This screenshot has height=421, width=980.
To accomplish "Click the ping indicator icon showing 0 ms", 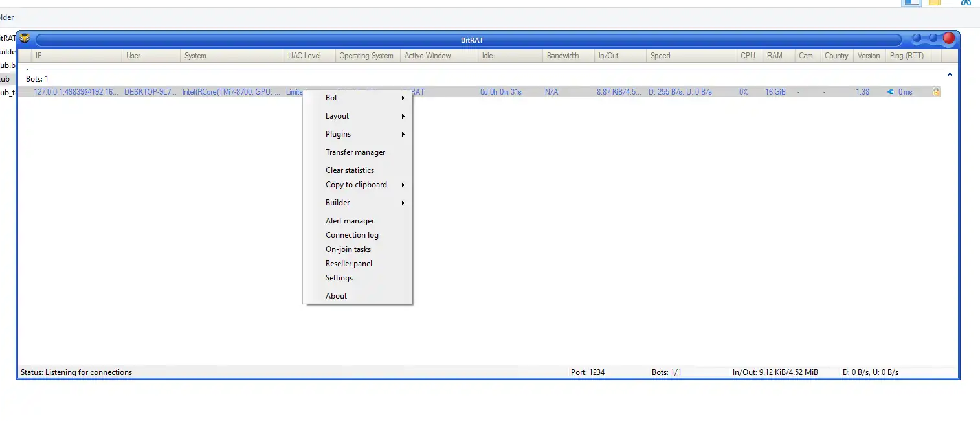I will click(892, 91).
